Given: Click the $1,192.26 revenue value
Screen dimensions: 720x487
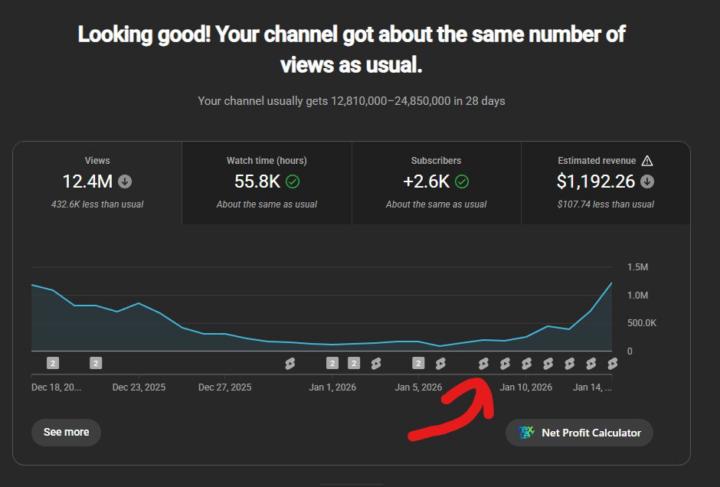Looking at the screenshot, I should pos(596,182).
